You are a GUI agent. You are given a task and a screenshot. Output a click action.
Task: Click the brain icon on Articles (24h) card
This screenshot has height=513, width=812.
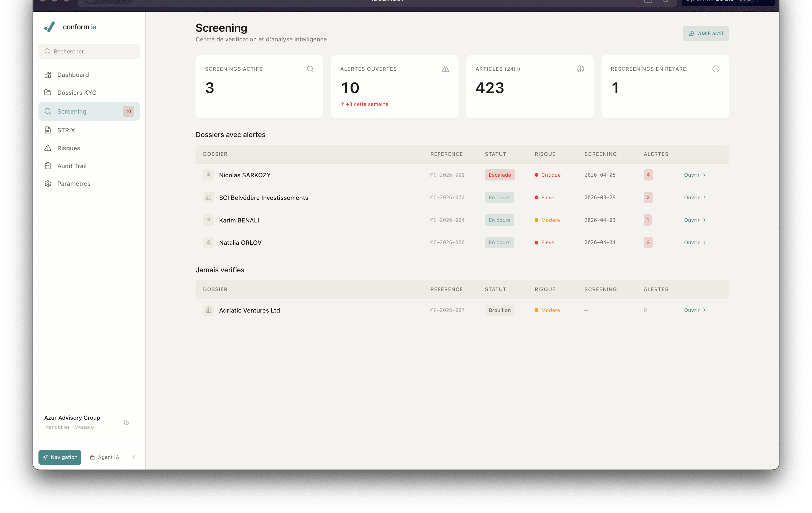point(580,69)
